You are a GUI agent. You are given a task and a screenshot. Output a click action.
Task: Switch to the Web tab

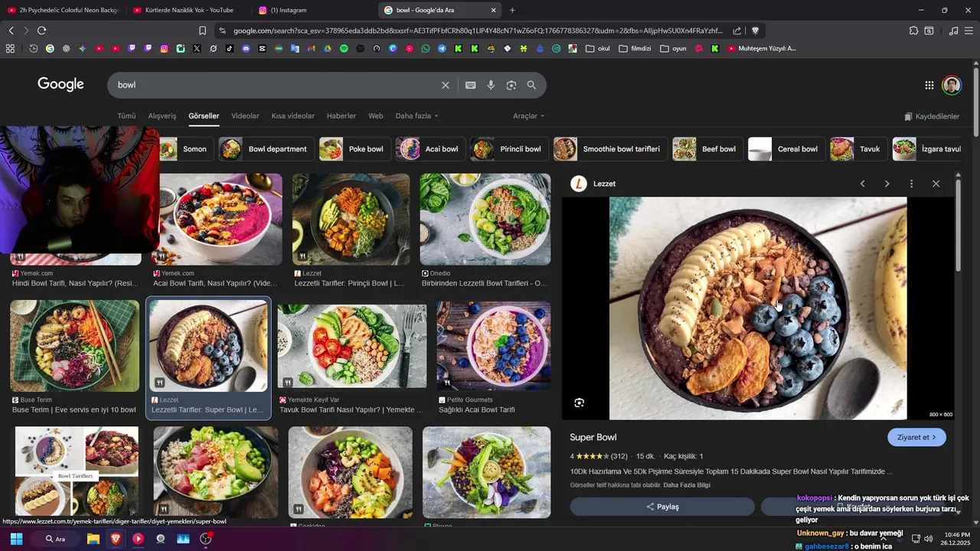click(376, 116)
